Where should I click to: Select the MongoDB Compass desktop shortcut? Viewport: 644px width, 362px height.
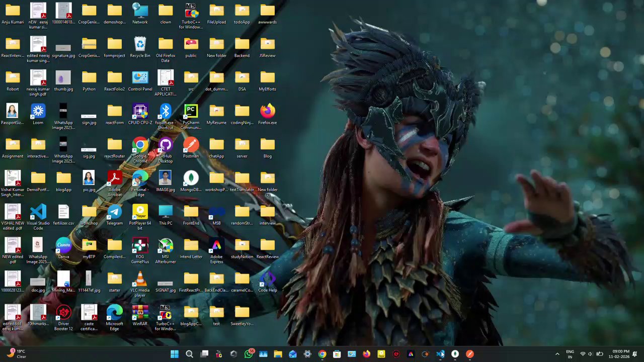191,181
